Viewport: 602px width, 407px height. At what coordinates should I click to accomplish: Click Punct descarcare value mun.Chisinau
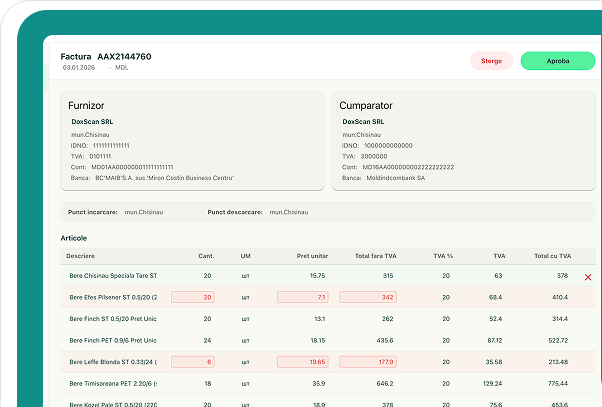pos(289,212)
